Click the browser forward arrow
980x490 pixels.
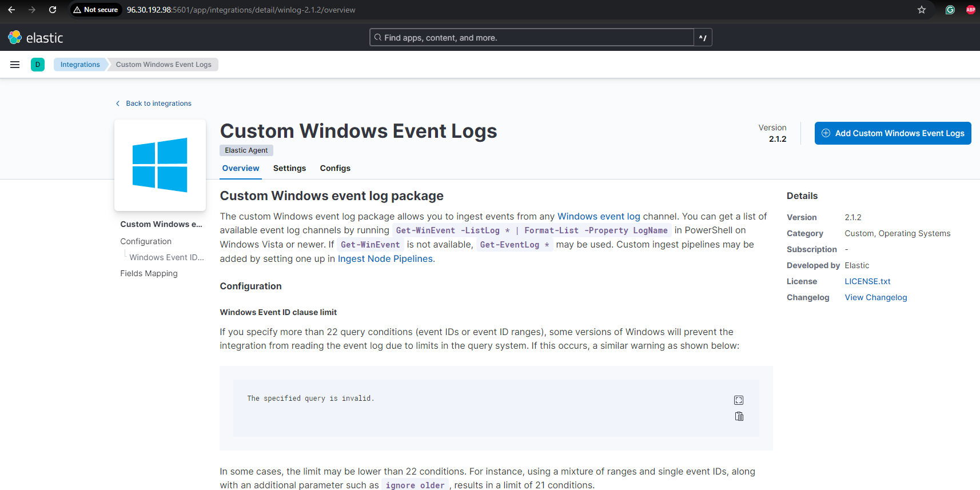pyautogui.click(x=32, y=10)
